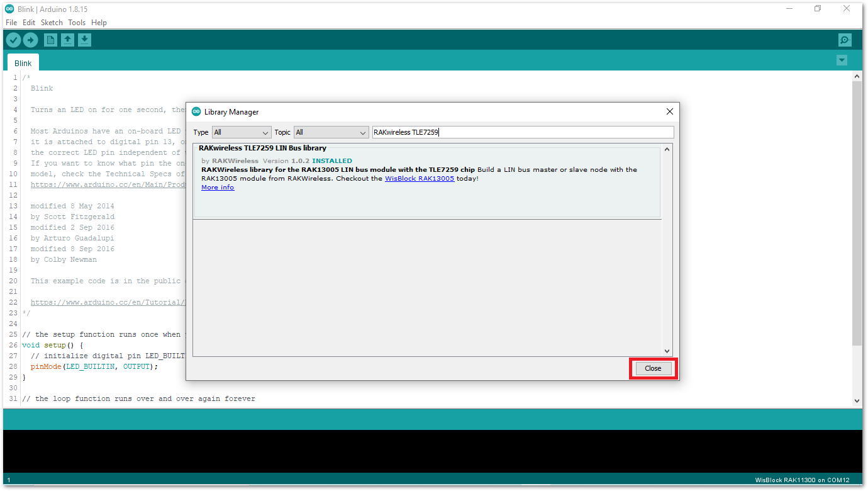The image size is (868, 491).
Task: Expand the Type filter dropdown
Action: point(242,132)
